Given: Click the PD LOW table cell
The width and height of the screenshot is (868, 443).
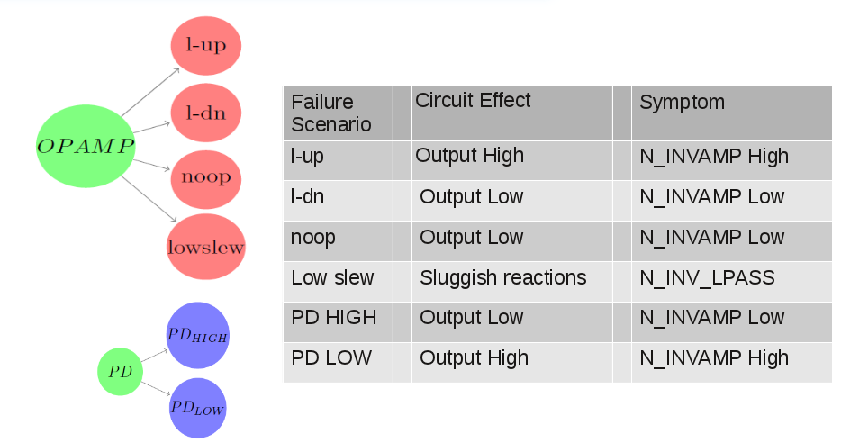Looking at the screenshot, I should click(x=330, y=358).
